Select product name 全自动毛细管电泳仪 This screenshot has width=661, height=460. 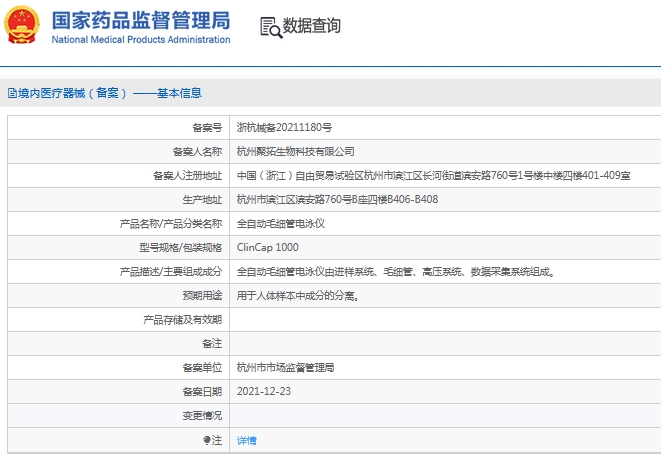pyautogui.click(x=281, y=223)
